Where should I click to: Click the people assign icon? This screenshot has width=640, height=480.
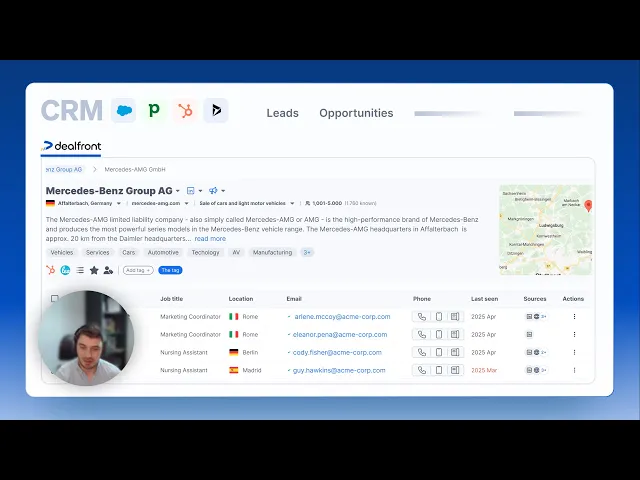(x=108, y=270)
